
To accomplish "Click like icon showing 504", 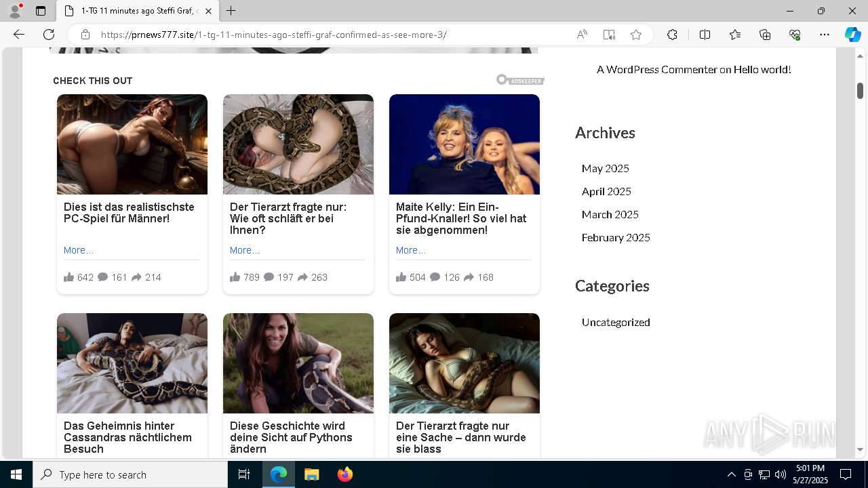I will coord(401,277).
